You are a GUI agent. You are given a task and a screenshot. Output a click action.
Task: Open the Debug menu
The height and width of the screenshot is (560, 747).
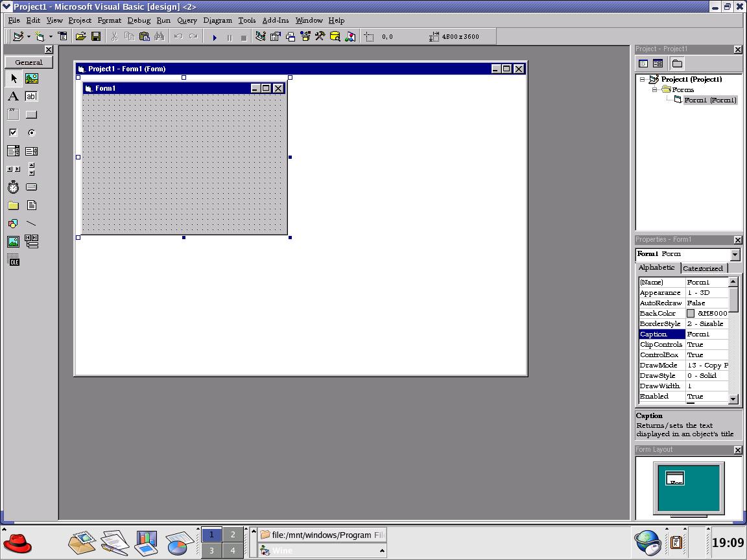(x=138, y=20)
